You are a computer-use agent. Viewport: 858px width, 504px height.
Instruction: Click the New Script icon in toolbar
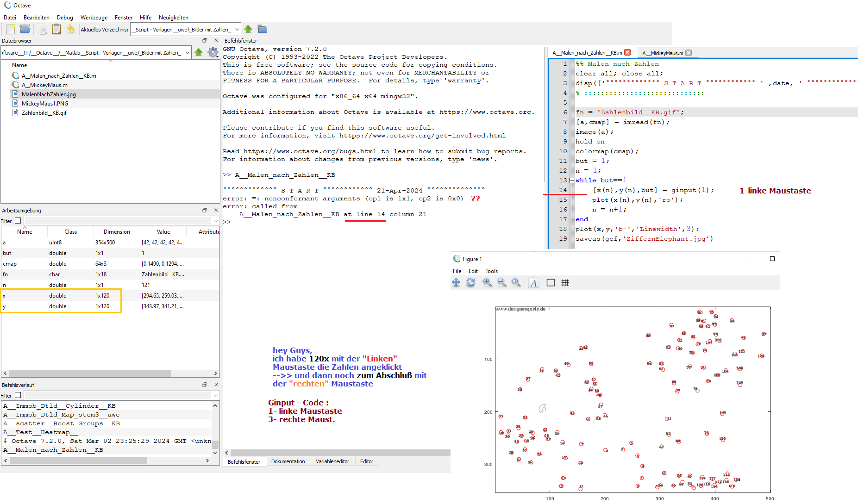[11, 29]
